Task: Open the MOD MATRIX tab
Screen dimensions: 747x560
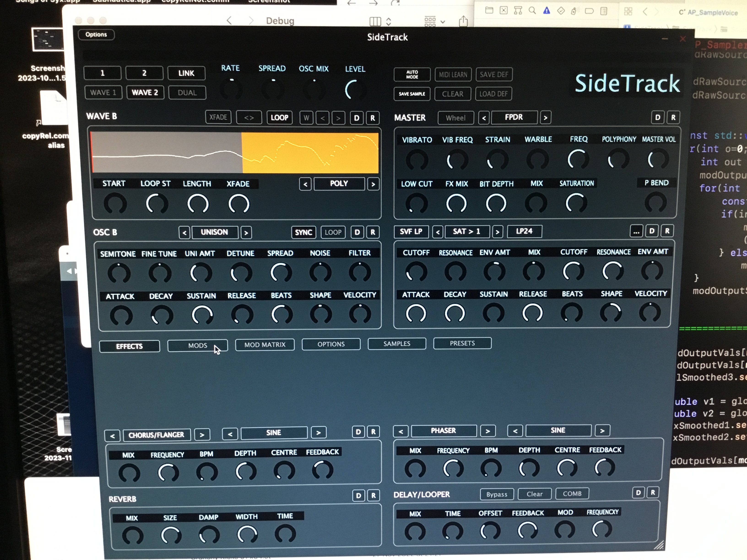Action: coord(265,345)
